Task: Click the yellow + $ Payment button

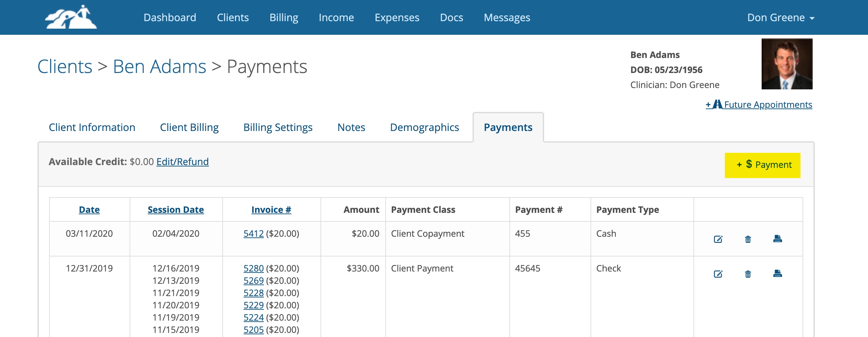Action: point(762,165)
